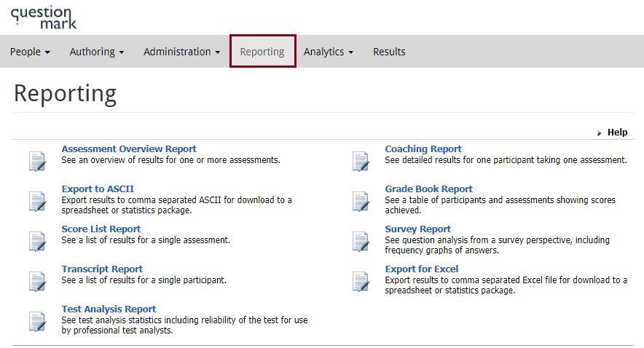644x348 pixels.
Task: Open the Analytics dropdown menu
Action: 328,52
